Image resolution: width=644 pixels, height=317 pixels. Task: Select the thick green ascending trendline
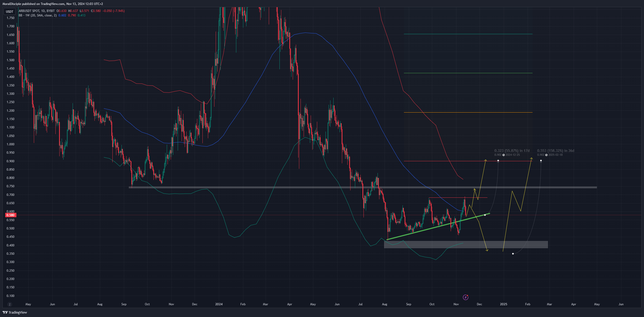click(438, 227)
